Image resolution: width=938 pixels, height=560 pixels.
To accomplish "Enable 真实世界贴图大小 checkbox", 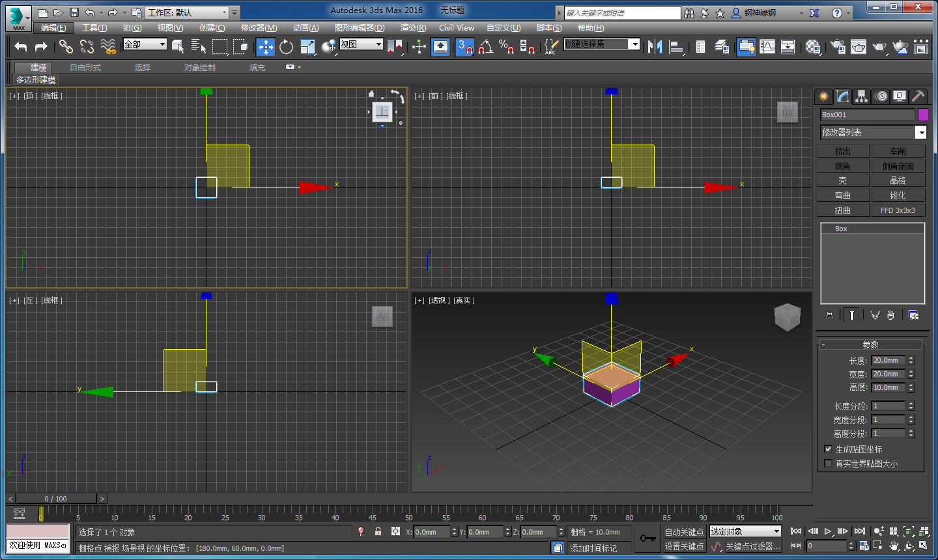I will pyautogui.click(x=828, y=463).
